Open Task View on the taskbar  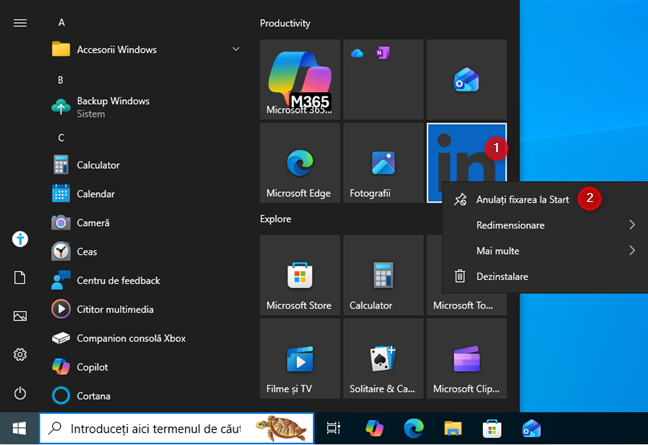[333, 428]
